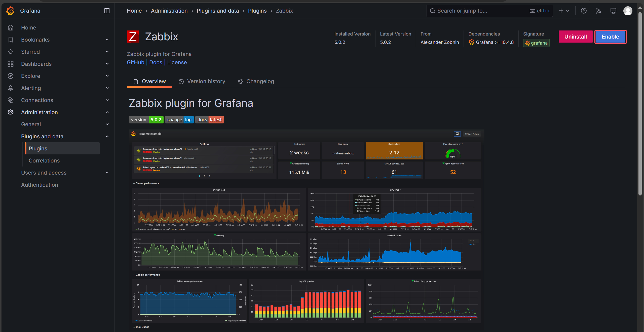The width and height of the screenshot is (644, 332).
Task: Click the Administration gear icon
Action: tap(11, 112)
